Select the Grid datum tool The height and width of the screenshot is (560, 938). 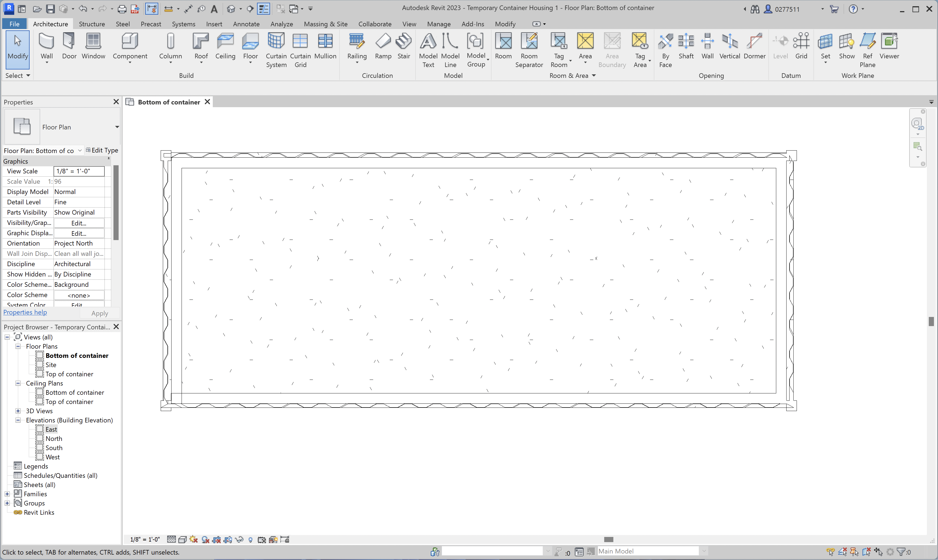(801, 46)
